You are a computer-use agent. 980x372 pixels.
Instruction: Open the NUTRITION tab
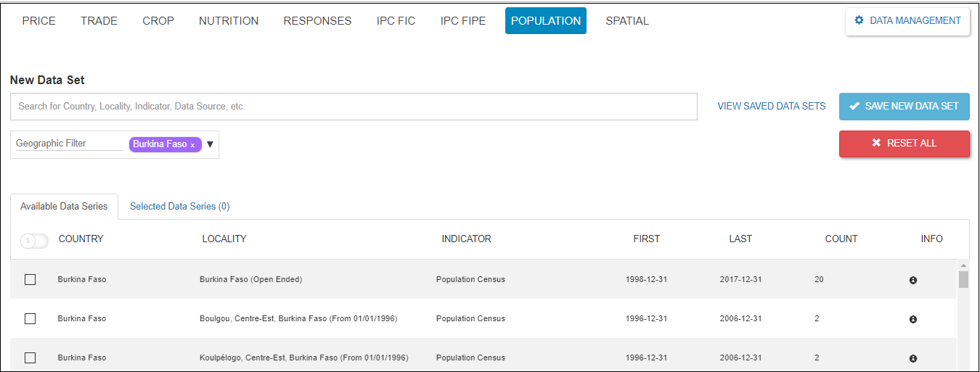(x=229, y=21)
